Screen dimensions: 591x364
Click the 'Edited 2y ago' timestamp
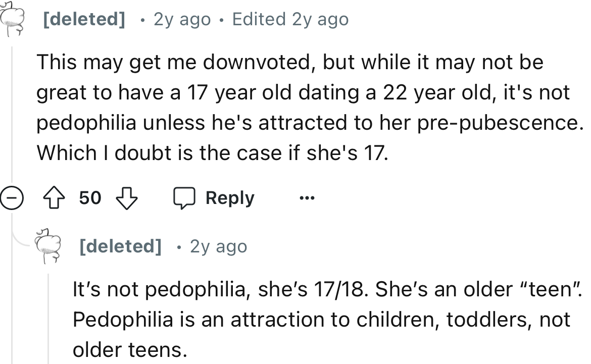coord(290,19)
